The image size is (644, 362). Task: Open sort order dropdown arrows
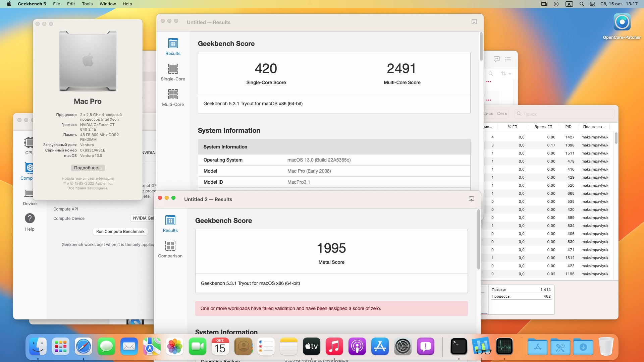click(x=506, y=73)
